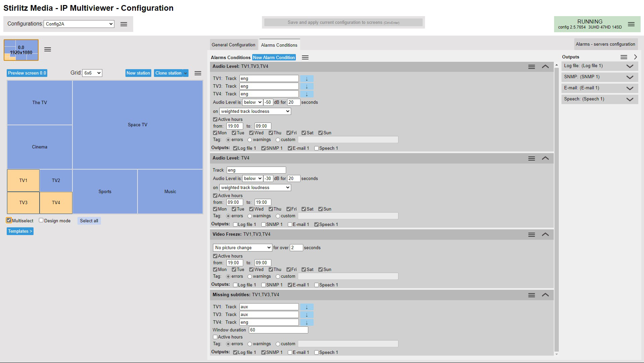Click the collapse icon for Missing subtitles panel

coord(545,294)
